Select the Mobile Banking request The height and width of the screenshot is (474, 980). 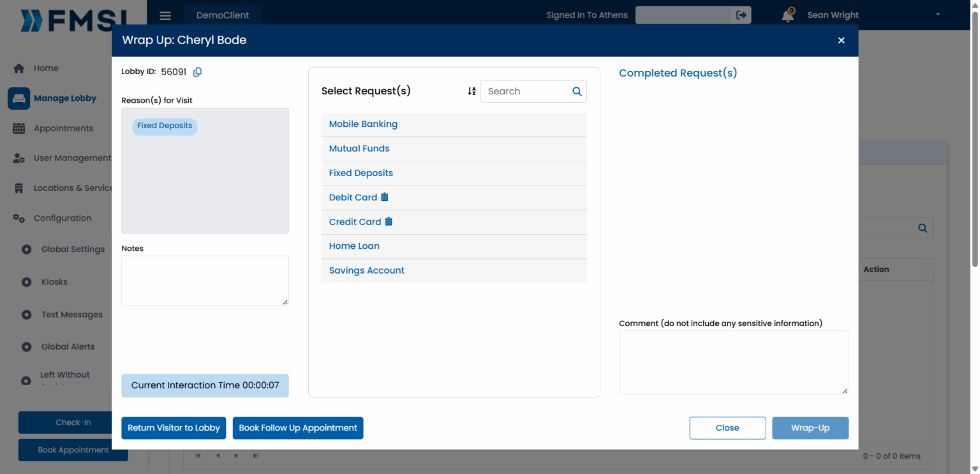363,124
